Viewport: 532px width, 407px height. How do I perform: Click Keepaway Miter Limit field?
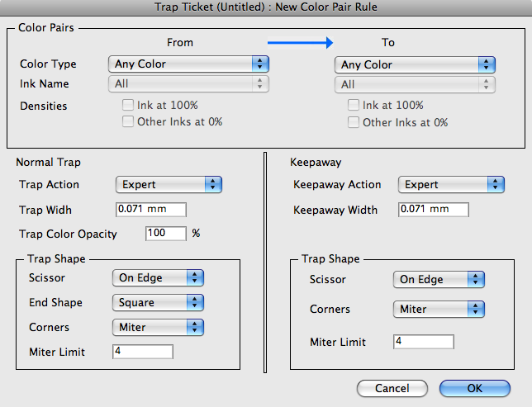pos(423,342)
